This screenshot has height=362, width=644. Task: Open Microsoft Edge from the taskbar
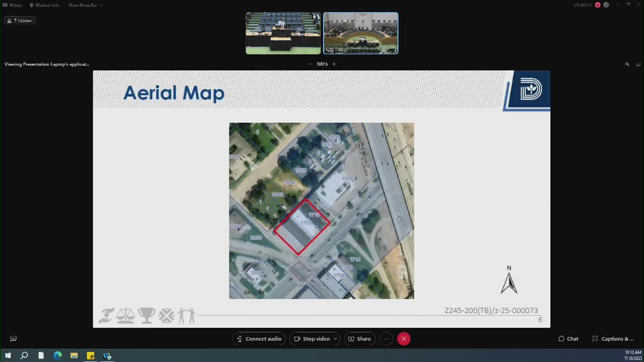click(57, 355)
